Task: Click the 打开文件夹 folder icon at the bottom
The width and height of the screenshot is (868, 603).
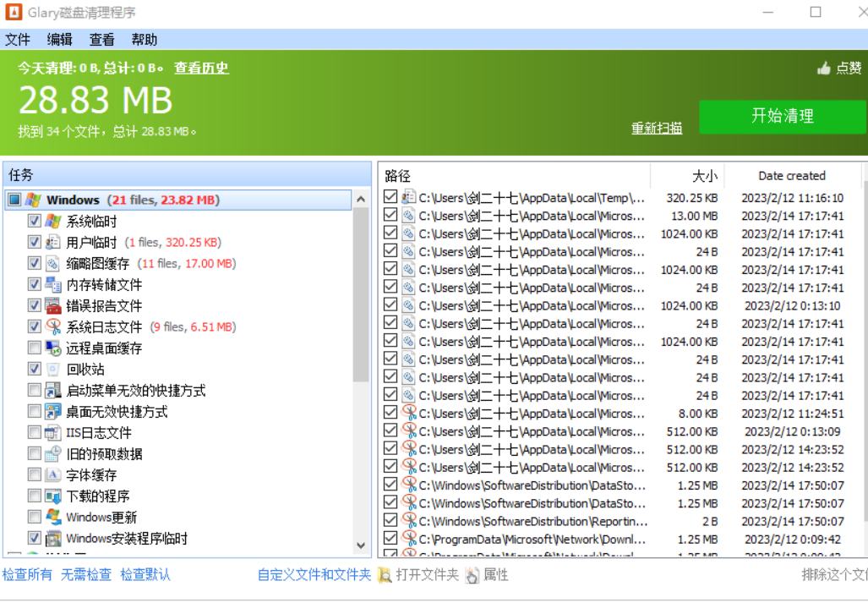Action: click(385, 575)
